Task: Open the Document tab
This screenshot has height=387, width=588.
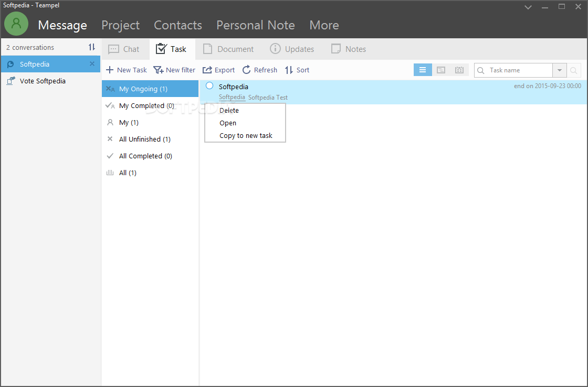Action: [x=228, y=49]
